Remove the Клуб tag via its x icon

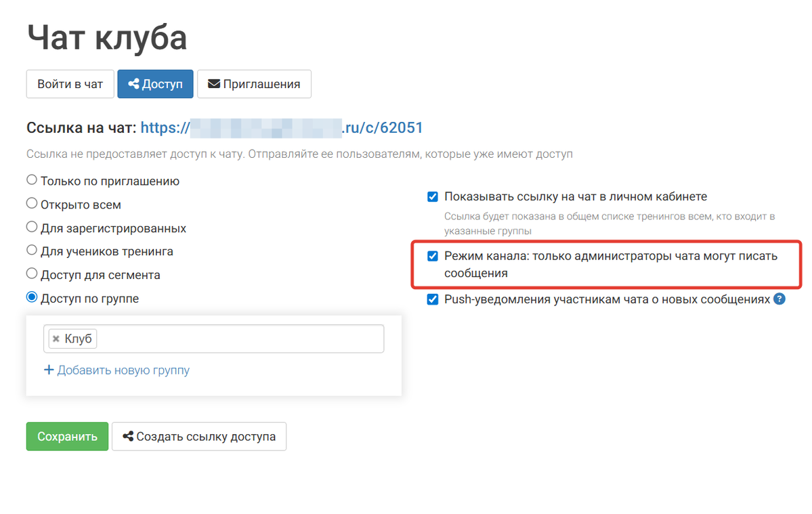pyautogui.click(x=57, y=338)
